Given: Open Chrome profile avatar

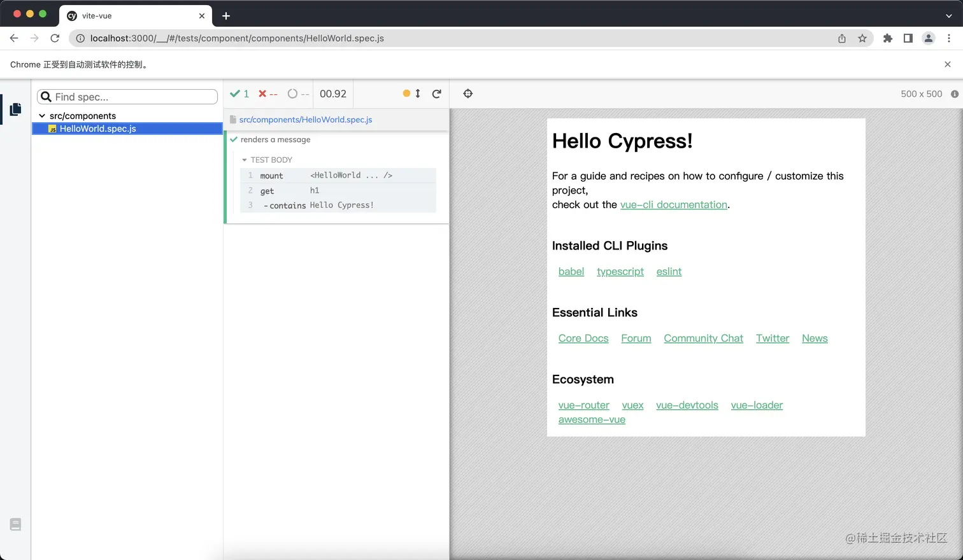Looking at the screenshot, I should (929, 38).
